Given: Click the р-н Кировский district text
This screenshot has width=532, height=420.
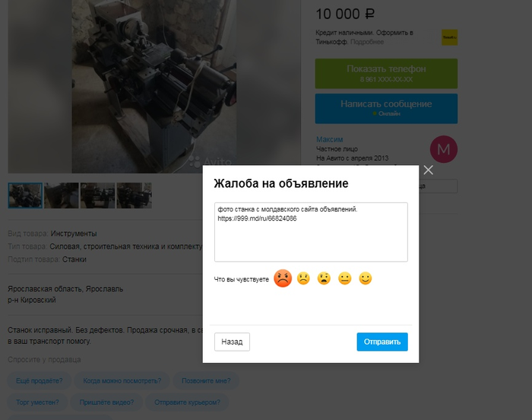Looking at the screenshot, I should [x=32, y=300].
